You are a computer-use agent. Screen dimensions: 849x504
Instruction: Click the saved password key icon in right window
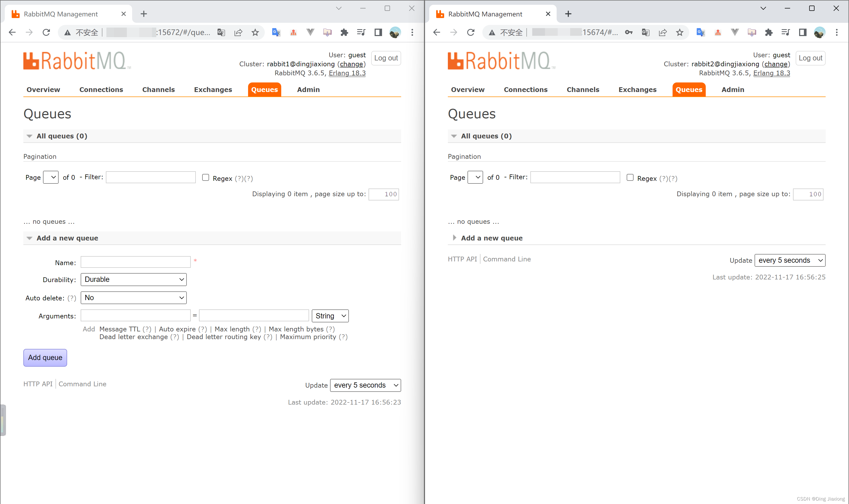[x=629, y=32]
